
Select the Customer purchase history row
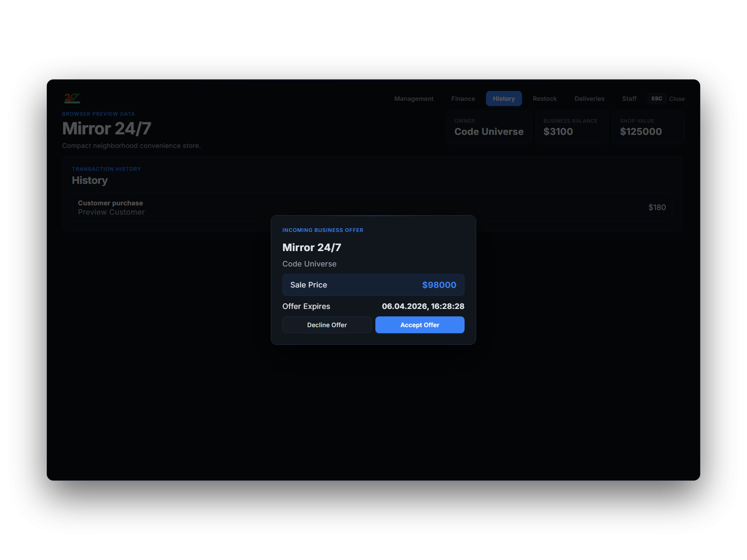tap(372, 207)
